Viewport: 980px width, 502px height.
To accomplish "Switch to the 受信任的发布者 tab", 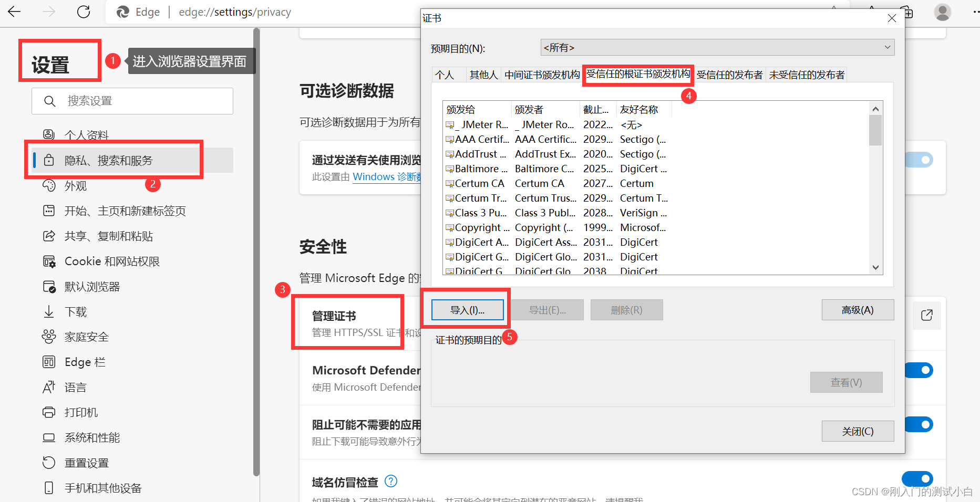I will pos(729,75).
